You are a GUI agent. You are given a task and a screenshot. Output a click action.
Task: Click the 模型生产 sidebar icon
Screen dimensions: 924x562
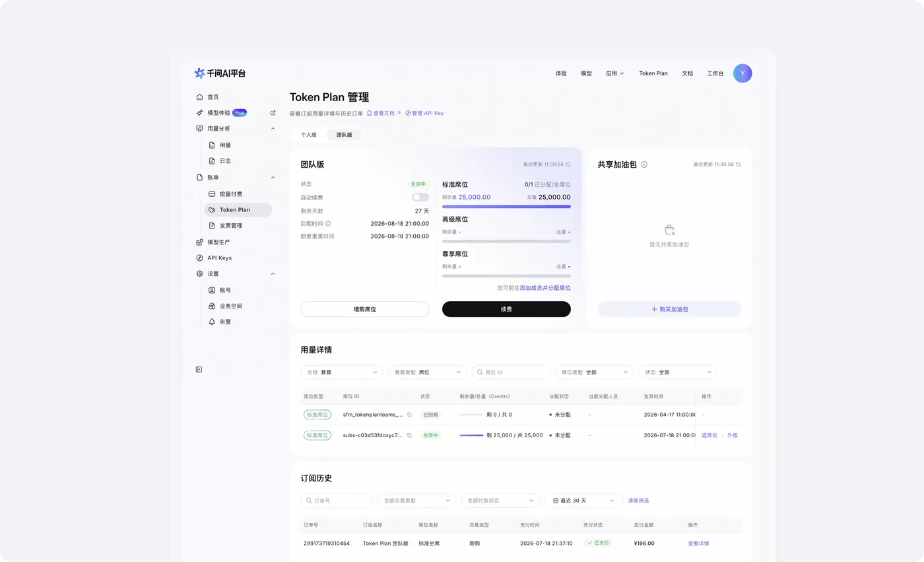coord(200,242)
